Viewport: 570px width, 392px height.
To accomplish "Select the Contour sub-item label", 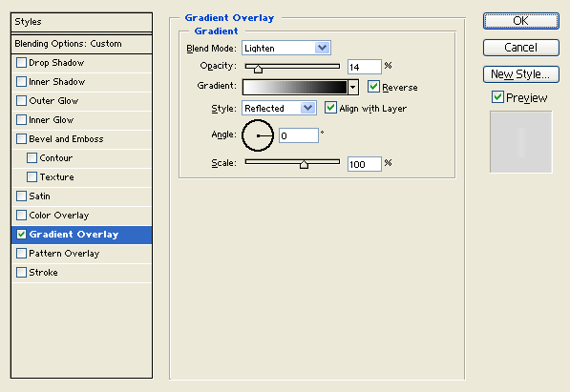I will [x=56, y=158].
